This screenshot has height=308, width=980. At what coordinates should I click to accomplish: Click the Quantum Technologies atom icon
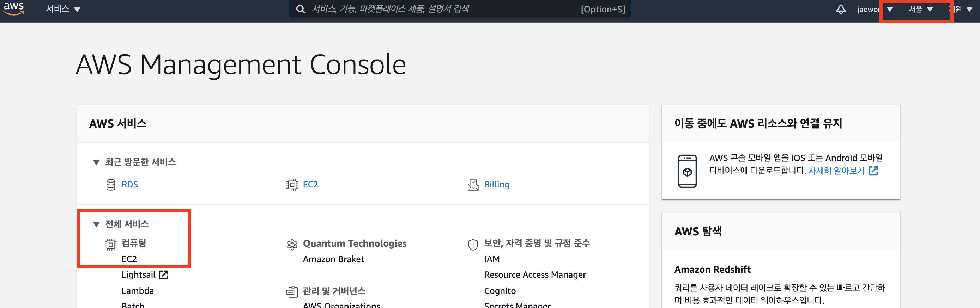click(292, 245)
